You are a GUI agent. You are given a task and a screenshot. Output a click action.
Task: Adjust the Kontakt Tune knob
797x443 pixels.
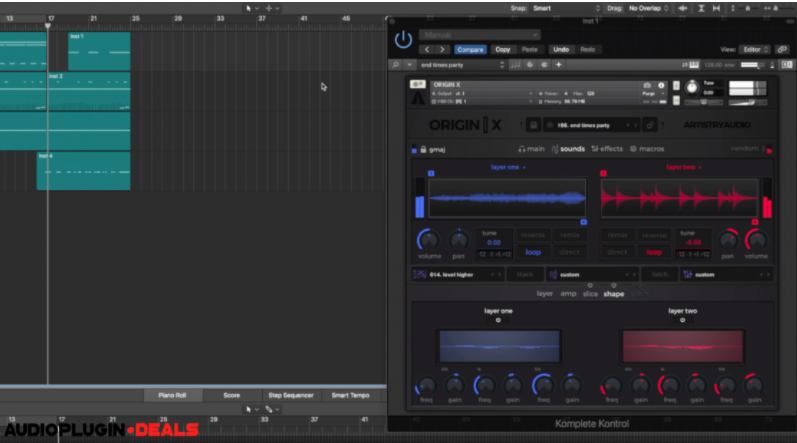(x=692, y=87)
